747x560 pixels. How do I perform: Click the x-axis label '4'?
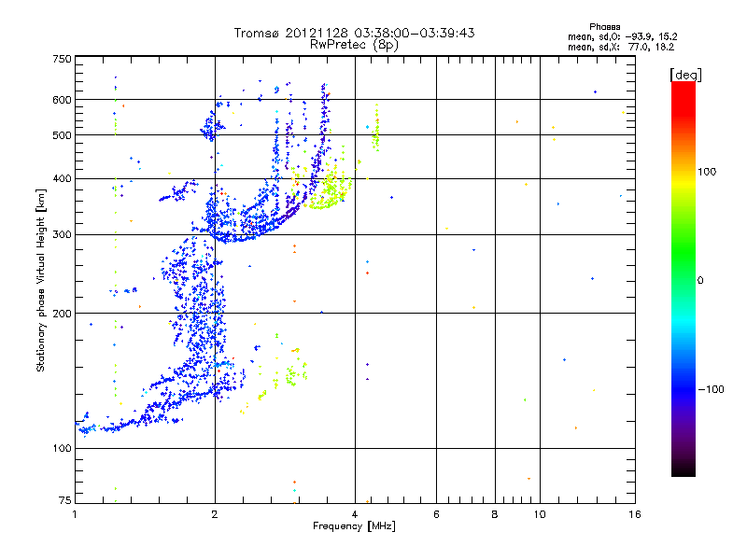coord(355,514)
